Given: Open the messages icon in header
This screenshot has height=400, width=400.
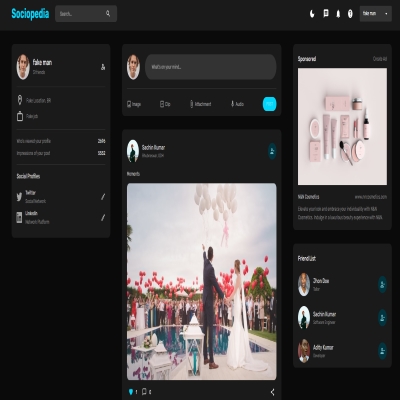Looking at the screenshot, I should (326, 13).
